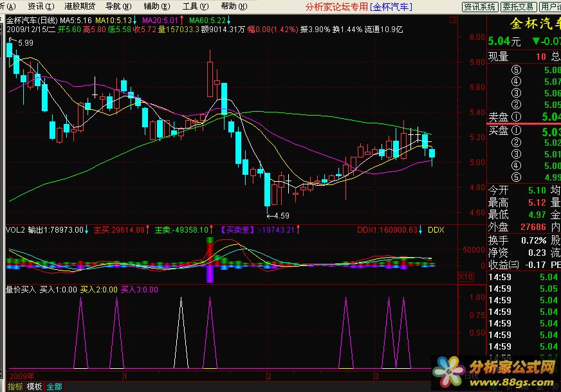Click the purple volume spike bar
This screenshot has height=392, width=561.
click(x=210, y=273)
